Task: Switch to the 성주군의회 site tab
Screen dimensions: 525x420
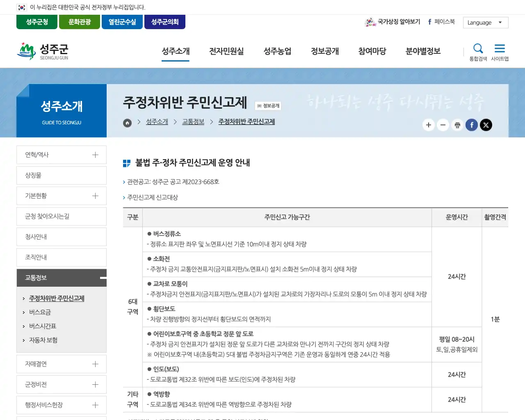Action: coord(165,22)
